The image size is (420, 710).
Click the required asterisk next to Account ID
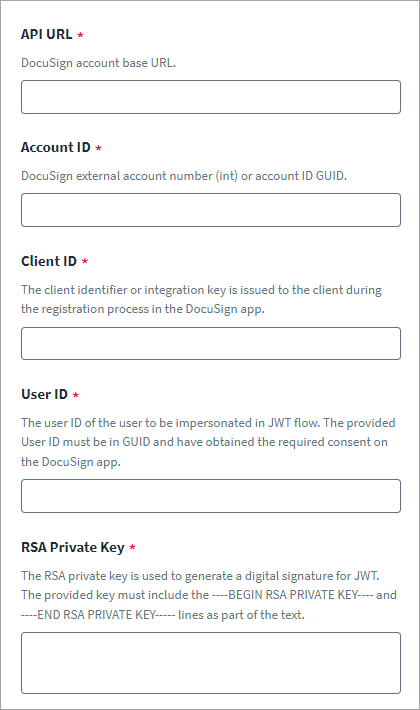coord(99,148)
